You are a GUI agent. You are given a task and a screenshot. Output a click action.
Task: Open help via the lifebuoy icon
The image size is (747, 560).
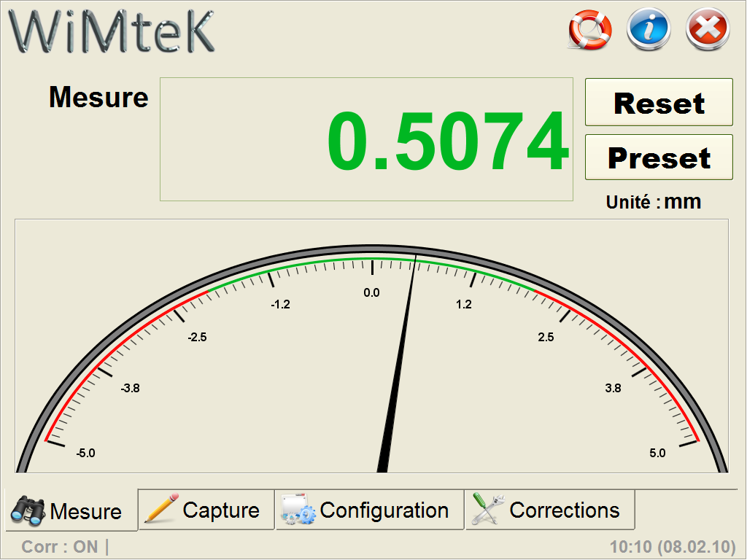589,30
